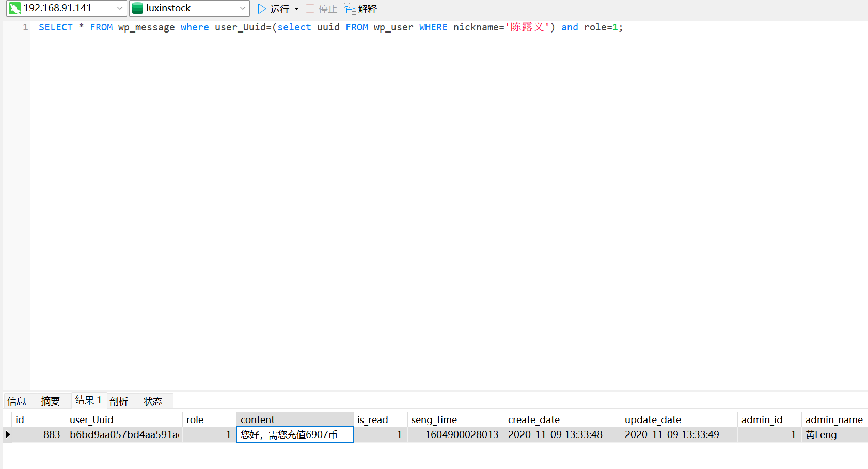Click the role=1 condition in query

click(x=601, y=27)
